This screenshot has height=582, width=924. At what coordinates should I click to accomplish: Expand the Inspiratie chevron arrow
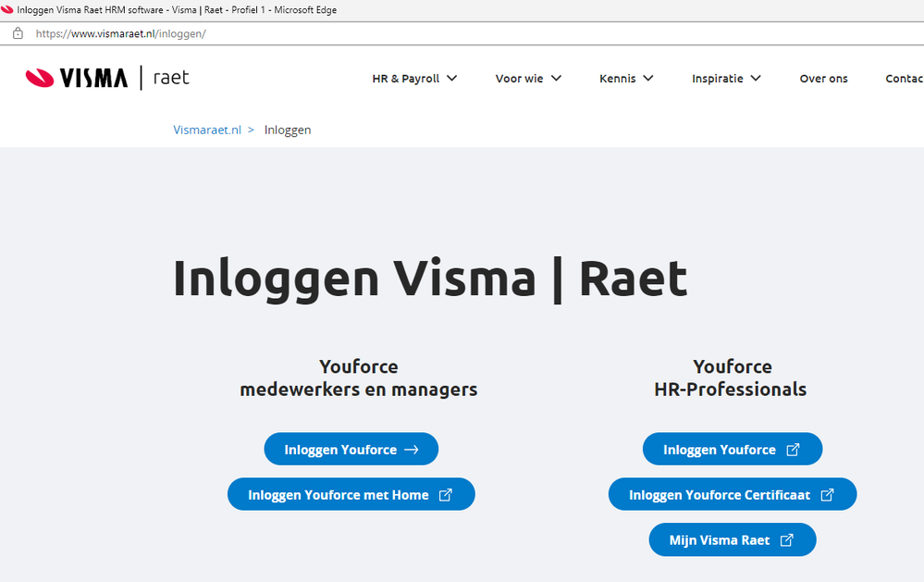[x=756, y=79]
